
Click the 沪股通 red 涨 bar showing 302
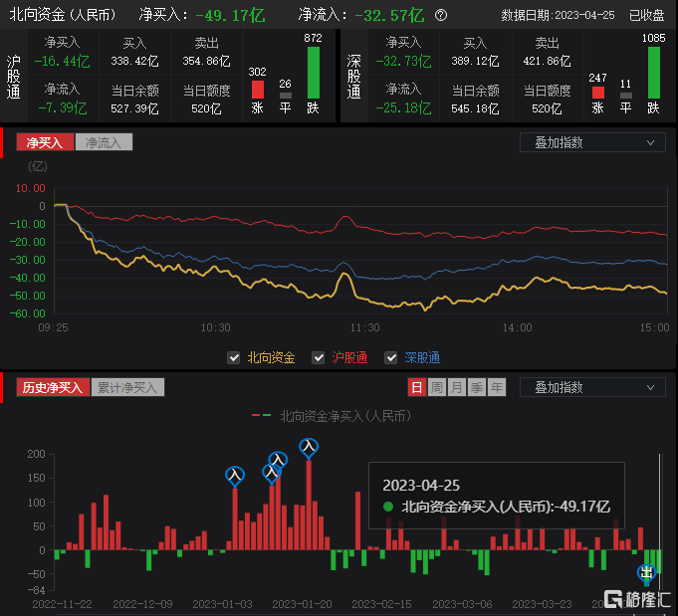tap(258, 90)
